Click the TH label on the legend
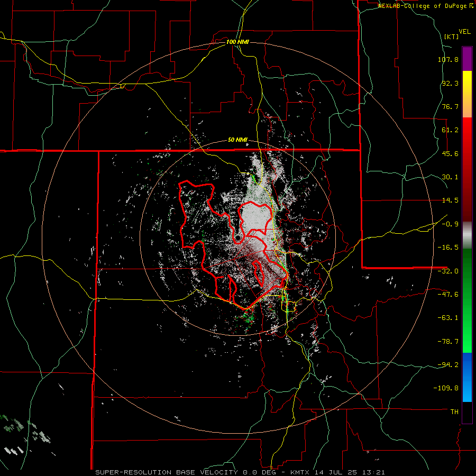This screenshot has height=476, width=476. (x=454, y=412)
